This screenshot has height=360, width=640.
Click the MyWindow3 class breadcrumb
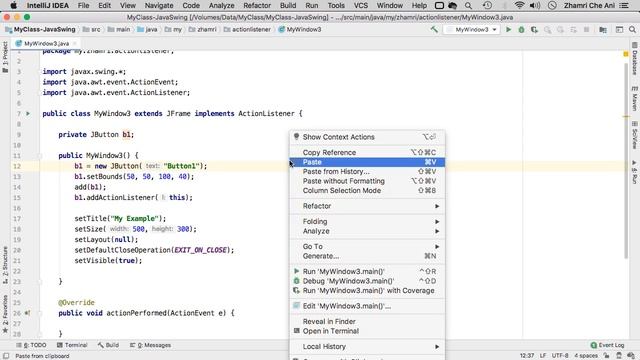click(300, 29)
